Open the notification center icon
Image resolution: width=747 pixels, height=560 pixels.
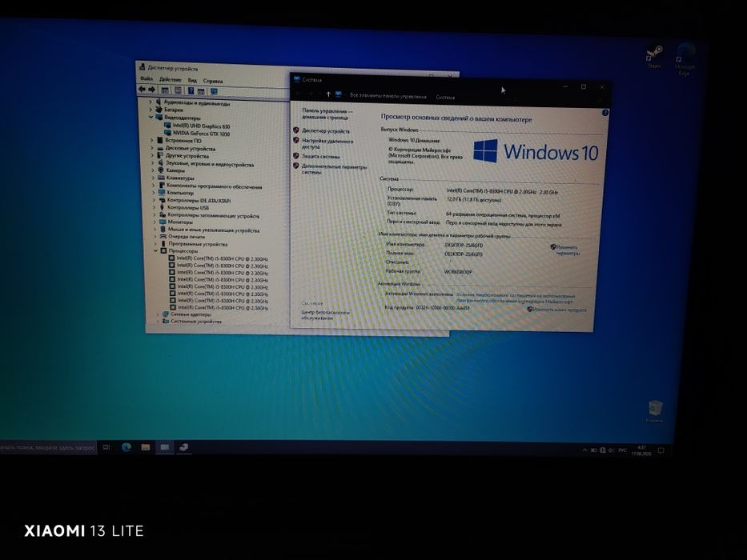(x=661, y=451)
